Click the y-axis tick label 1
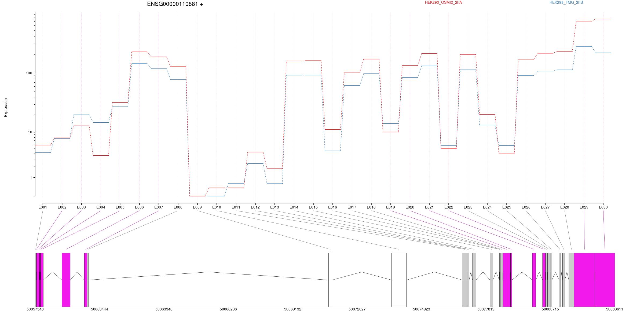The image size is (644, 322). [31, 178]
